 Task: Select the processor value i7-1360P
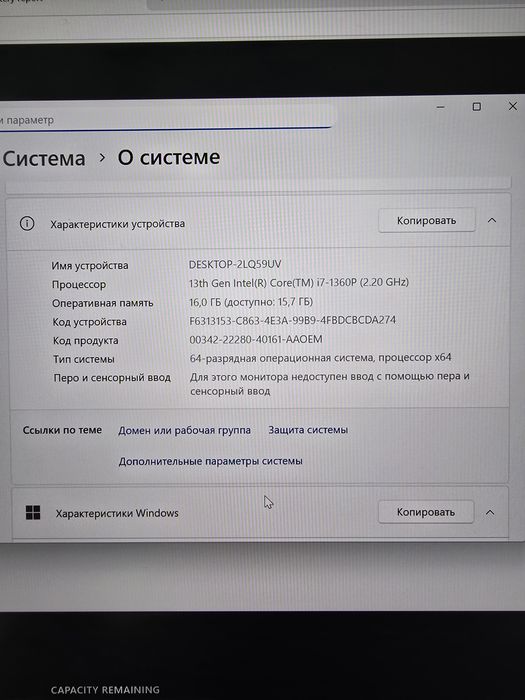299,283
